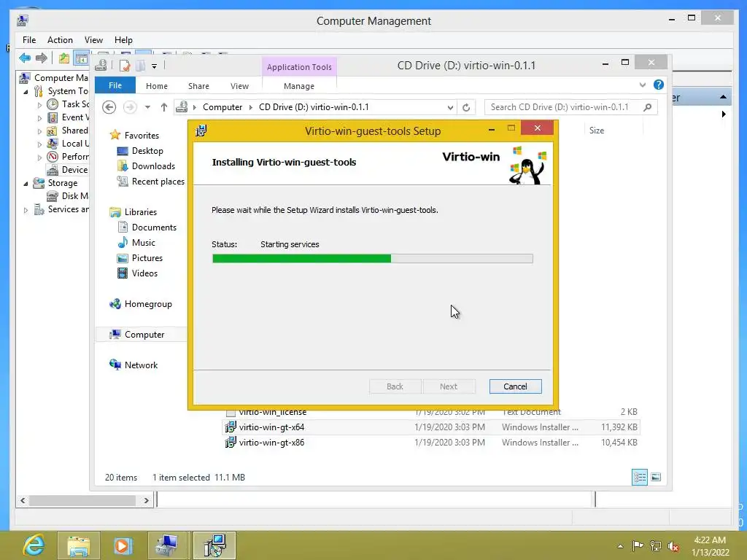Click the disabled Next button

449,386
